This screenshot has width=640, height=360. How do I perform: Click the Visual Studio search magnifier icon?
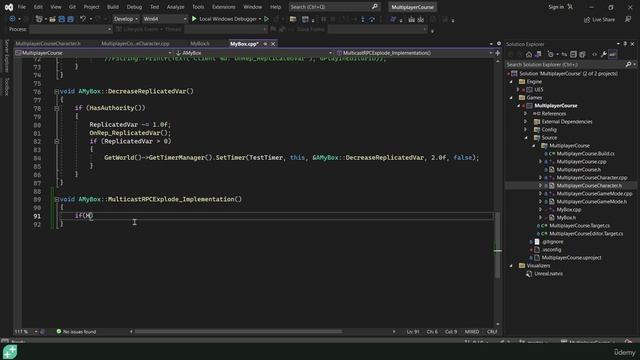pos(375,7)
